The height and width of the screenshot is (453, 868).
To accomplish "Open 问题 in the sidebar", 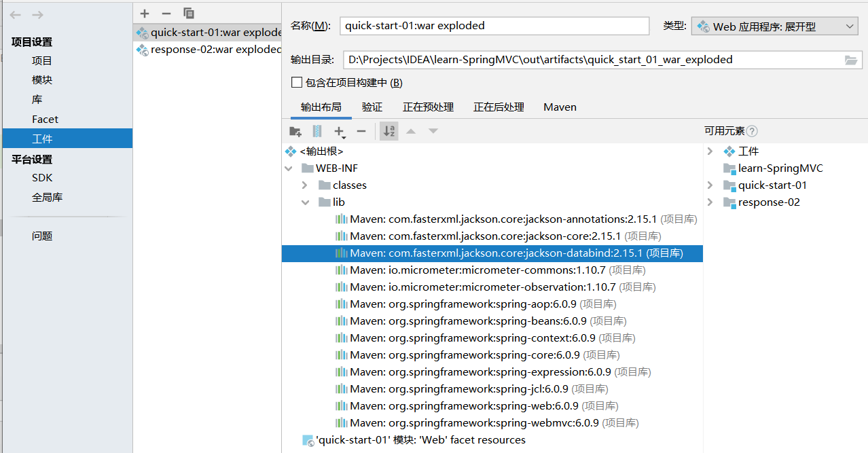I will (x=42, y=236).
